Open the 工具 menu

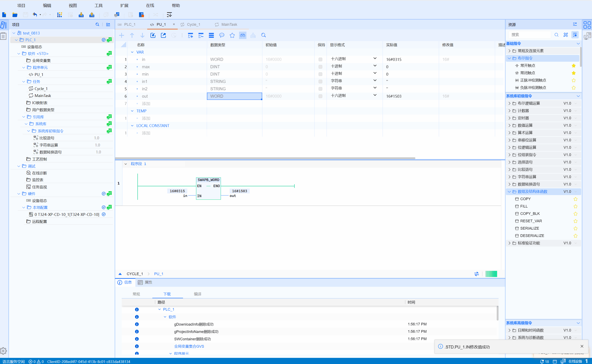[x=99, y=5]
